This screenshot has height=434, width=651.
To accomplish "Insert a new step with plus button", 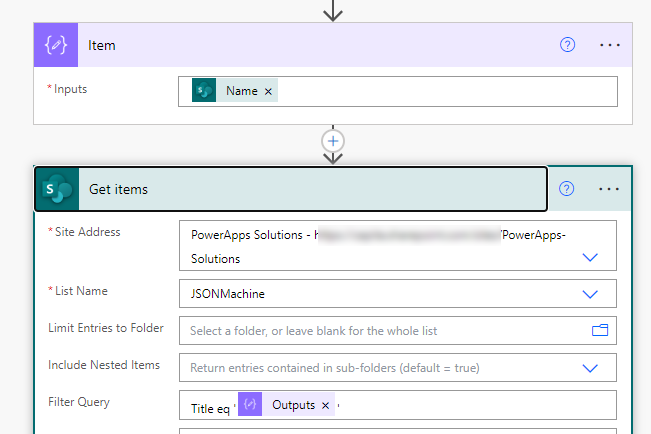I will pyautogui.click(x=333, y=141).
